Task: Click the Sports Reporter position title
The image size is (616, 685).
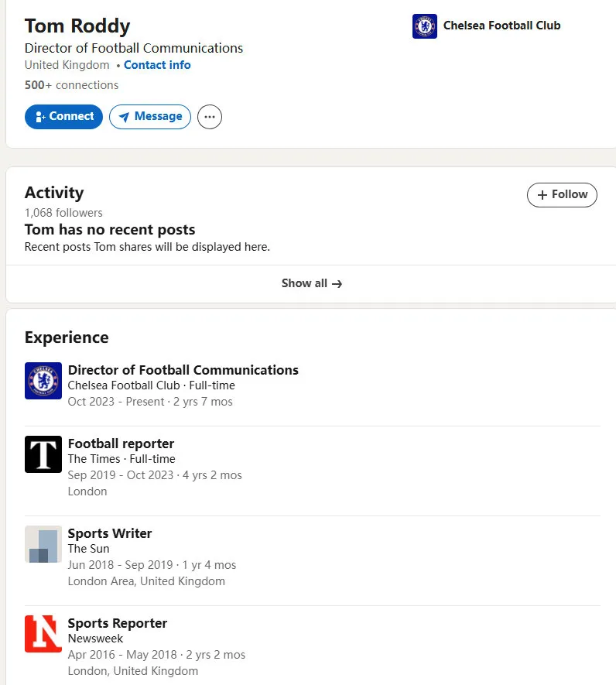Action: coord(118,623)
